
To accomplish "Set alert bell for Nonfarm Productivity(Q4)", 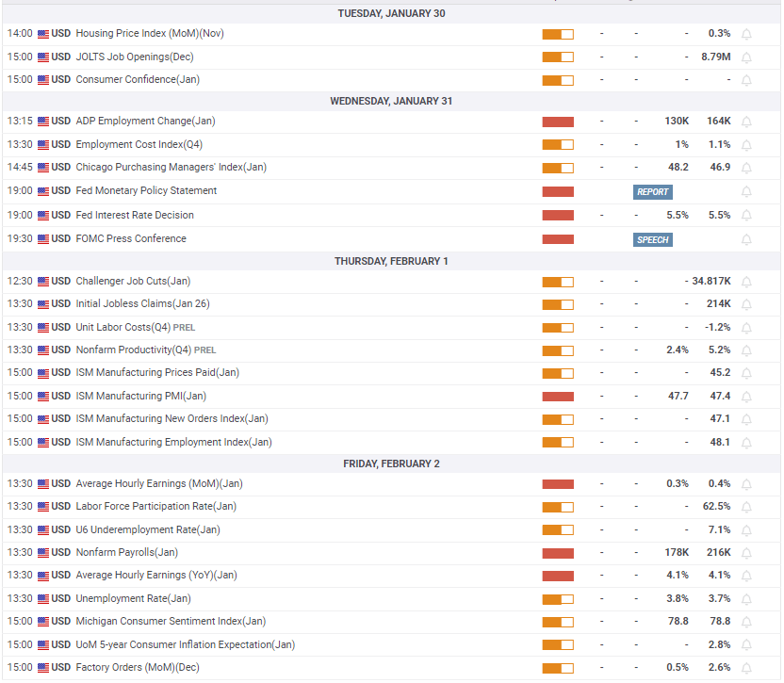I will point(746,350).
